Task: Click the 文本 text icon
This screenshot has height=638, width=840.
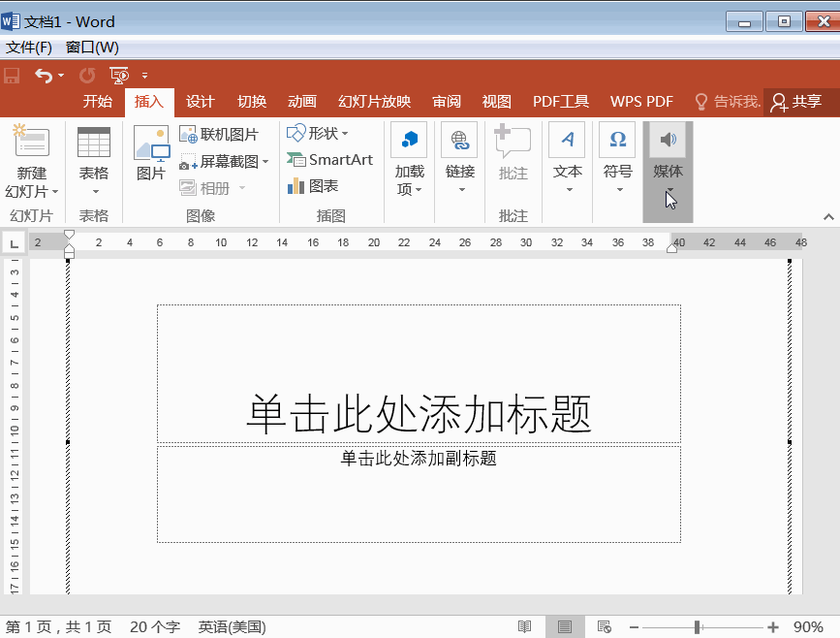Action: pos(567,140)
